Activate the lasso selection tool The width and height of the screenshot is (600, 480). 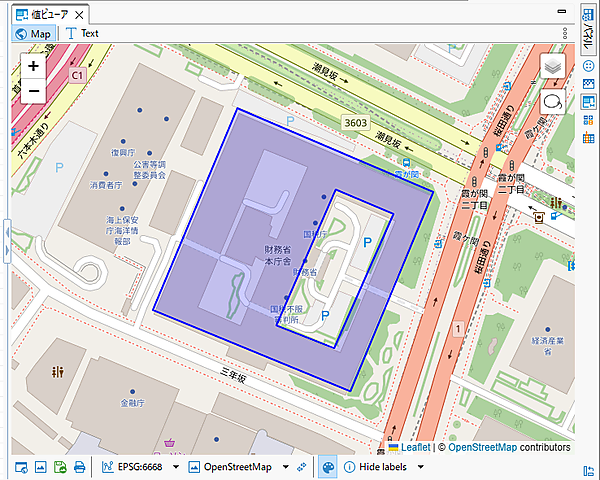(553, 101)
